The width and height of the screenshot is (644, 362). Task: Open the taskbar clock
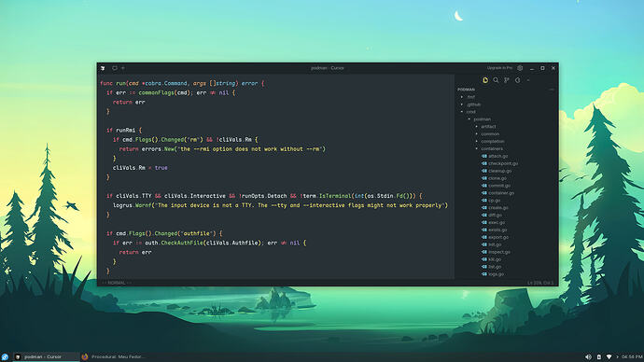coord(632,357)
